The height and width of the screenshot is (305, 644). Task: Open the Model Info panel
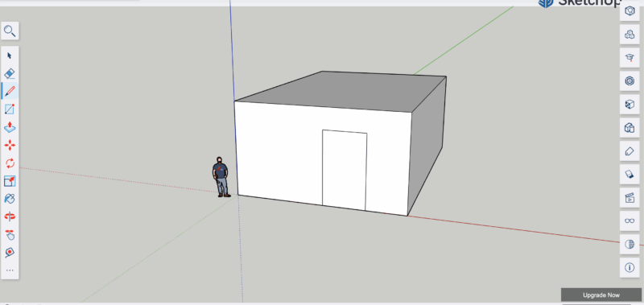(x=630, y=268)
